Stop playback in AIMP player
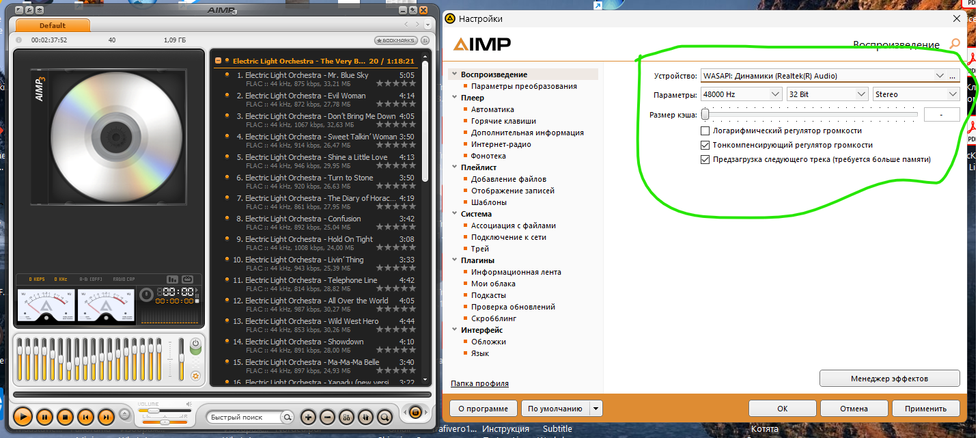This screenshot has width=980, height=438. [64, 416]
